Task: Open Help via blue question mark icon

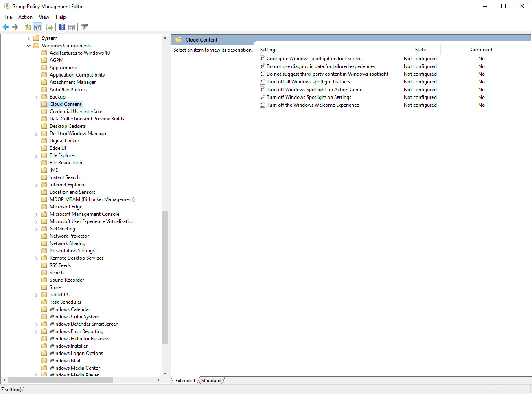Action: pos(62,27)
